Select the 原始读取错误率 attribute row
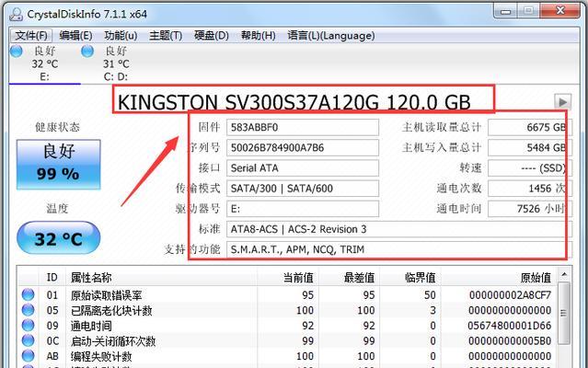 tap(287, 295)
